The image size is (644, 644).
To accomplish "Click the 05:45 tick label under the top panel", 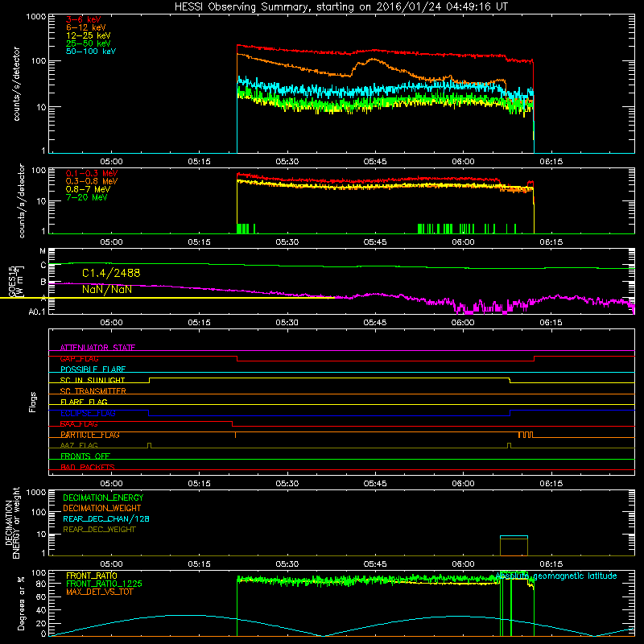I will point(375,162).
